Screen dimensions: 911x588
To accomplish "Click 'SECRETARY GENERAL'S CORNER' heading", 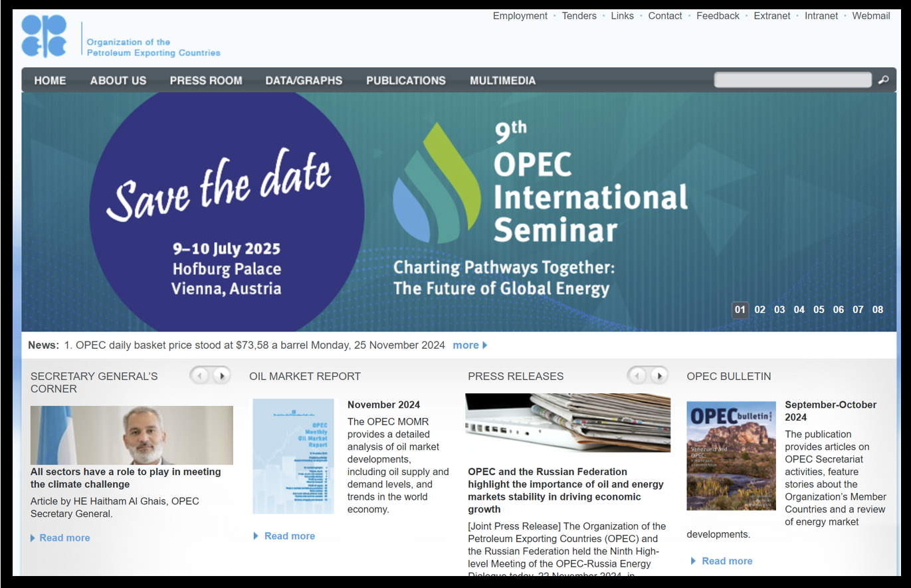I will click(94, 382).
